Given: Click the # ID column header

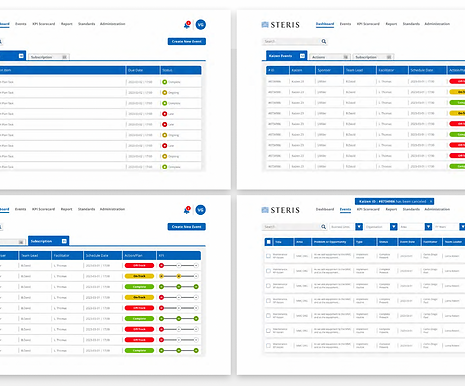Looking at the screenshot, I should [x=277, y=70].
